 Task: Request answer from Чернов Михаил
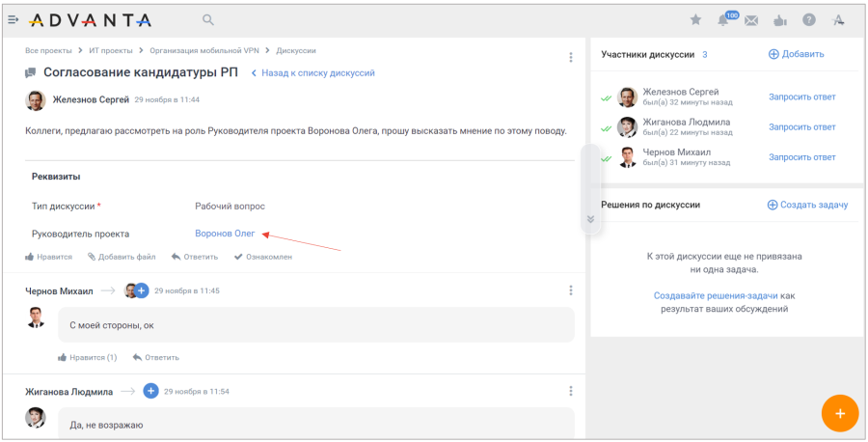pyautogui.click(x=802, y=157)
